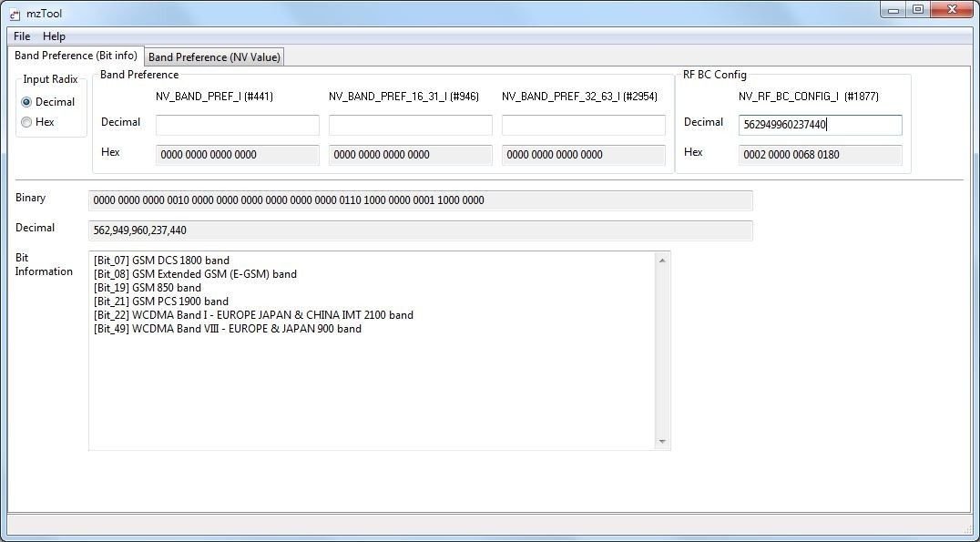Switch to Band Preference (Bit info) tab

76,56
